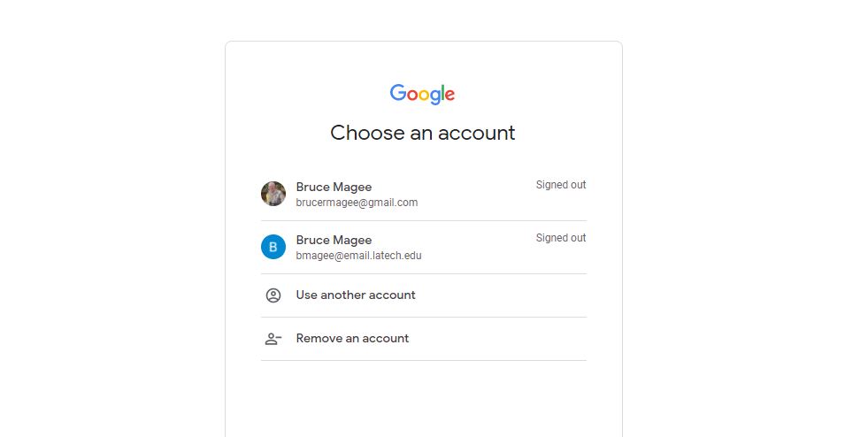Click the final red "e" in the Google logo
This screenshot has width=868, height=437.
tap(449, 96)
